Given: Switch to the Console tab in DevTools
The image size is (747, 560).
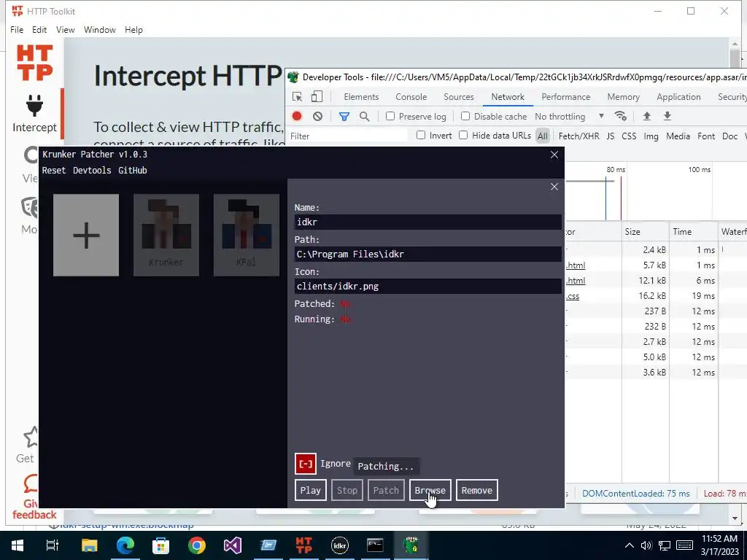Looking at the screenshot, I should pyautogui.click(x=411, y=97).
